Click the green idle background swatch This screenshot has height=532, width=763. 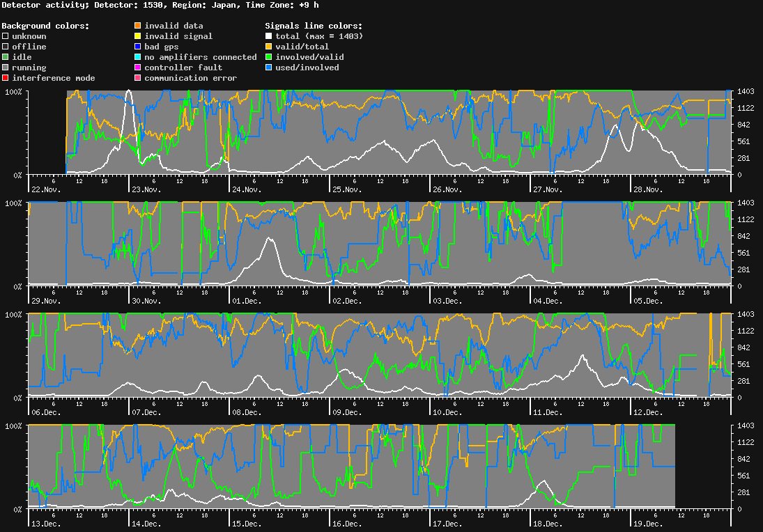(5, 57)
